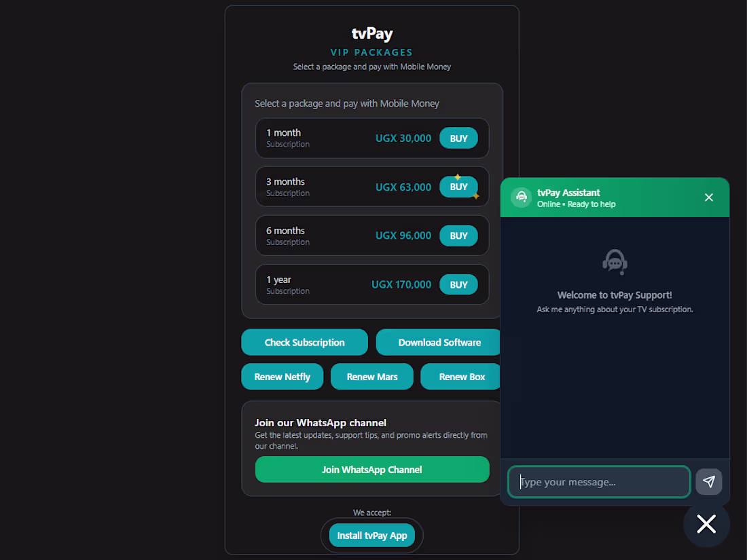
Task: Buy the 1 year subscription
Action: click(458, 284)
